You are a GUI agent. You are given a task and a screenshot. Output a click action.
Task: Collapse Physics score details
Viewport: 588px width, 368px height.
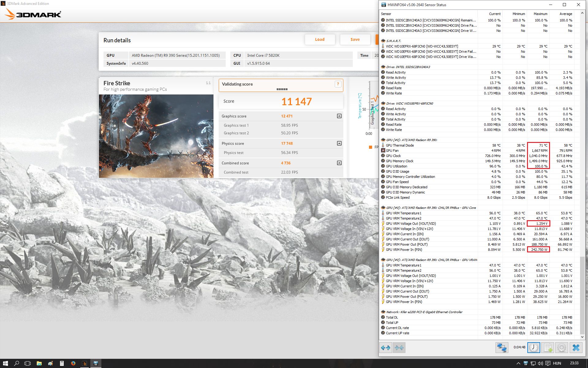coord(339,143)
